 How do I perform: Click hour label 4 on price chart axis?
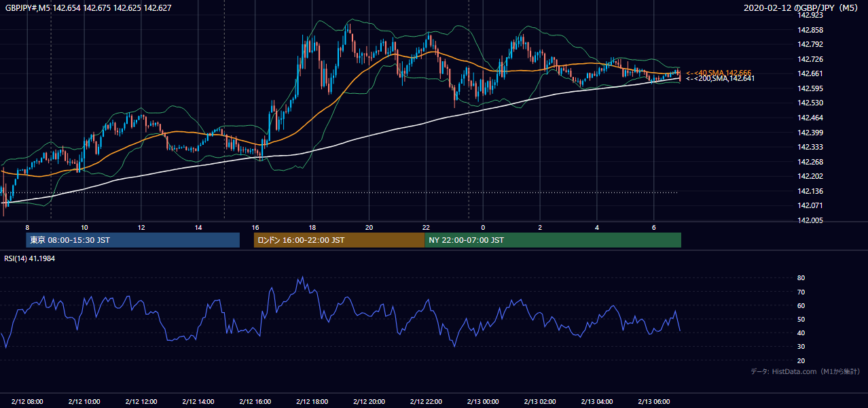[x=597, y=227]
